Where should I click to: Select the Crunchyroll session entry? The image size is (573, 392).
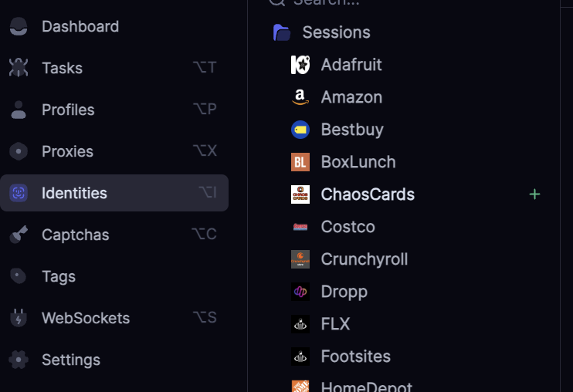364,259
